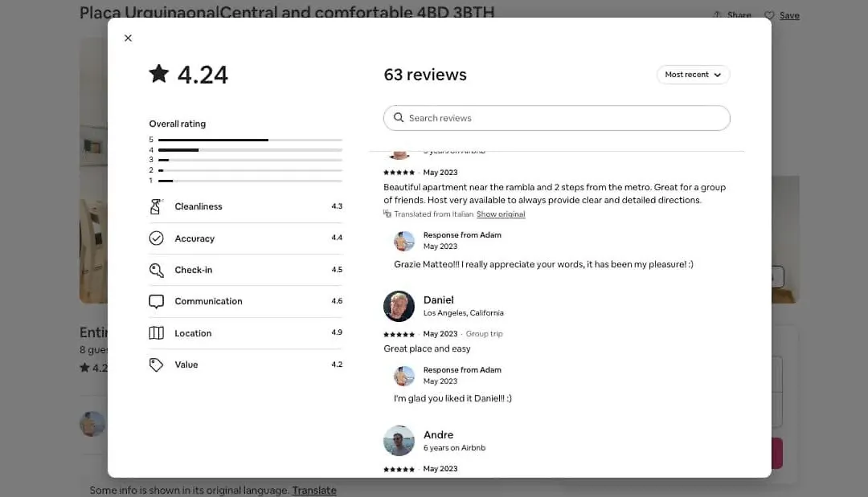Click the Cleanliness spray bottle icon
Image resolution: width=868 pixels, height=497 pixels.
pos(156,206)
